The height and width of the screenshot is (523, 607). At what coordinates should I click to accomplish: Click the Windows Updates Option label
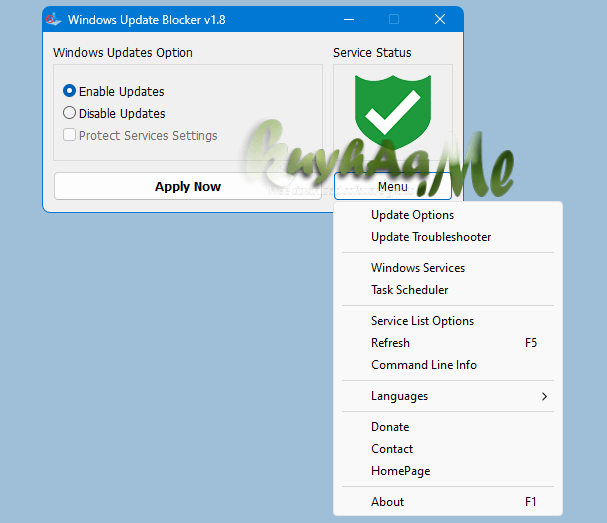point(123,53)
